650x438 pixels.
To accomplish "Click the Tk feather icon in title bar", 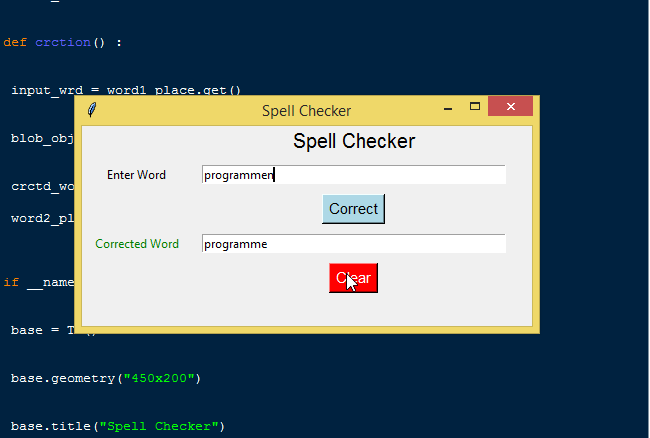I will click(91, 110).
